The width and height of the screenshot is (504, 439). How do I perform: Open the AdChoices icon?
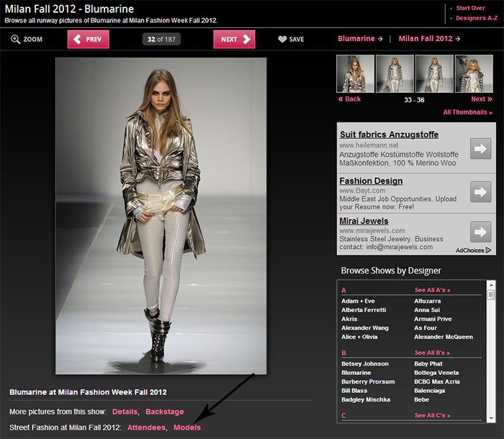tap(488, 250)
